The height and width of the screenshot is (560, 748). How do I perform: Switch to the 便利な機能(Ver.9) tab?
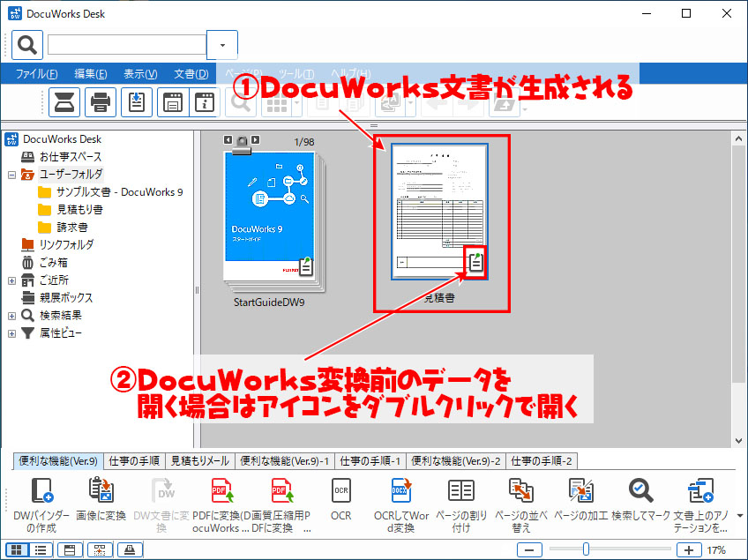(x=57, y=460)
